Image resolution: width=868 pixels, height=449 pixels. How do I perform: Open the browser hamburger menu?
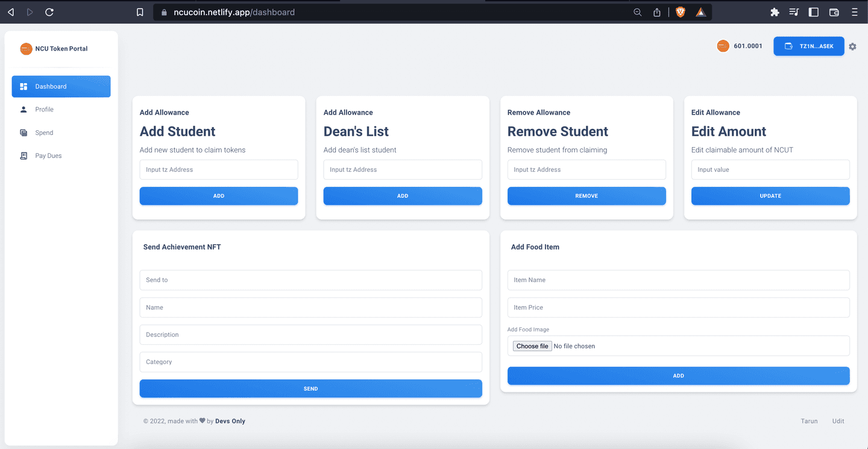pos(854,12)
